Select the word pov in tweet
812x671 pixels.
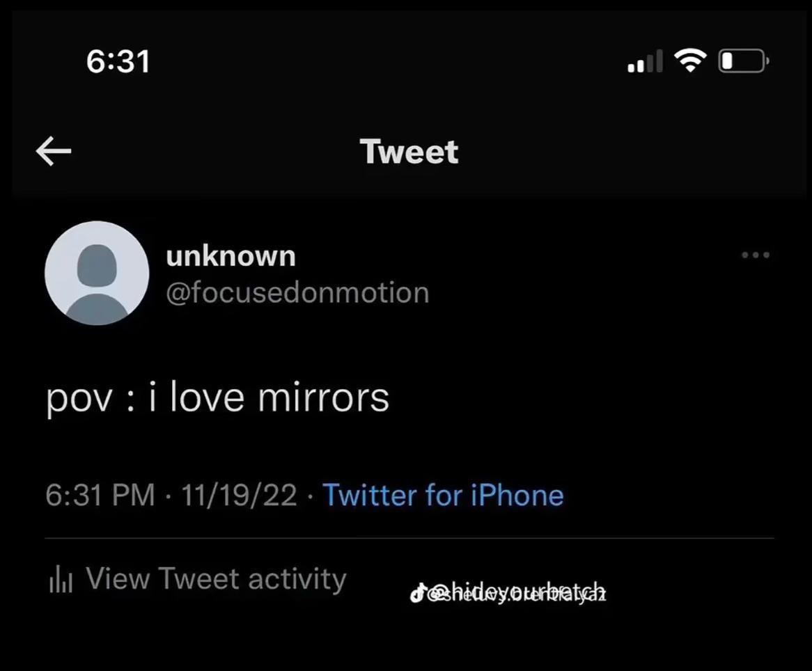(x=79, y=399)
